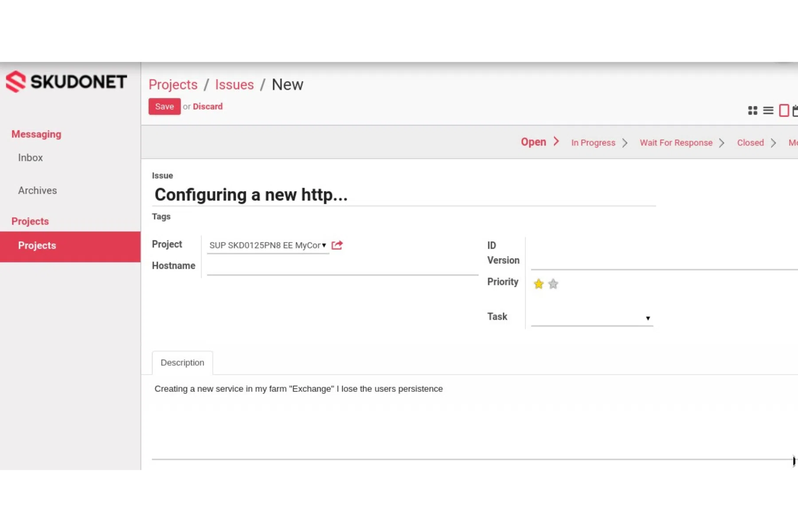Discard the new issue
This screenshot has height=532, width=798.
(208, 106)
